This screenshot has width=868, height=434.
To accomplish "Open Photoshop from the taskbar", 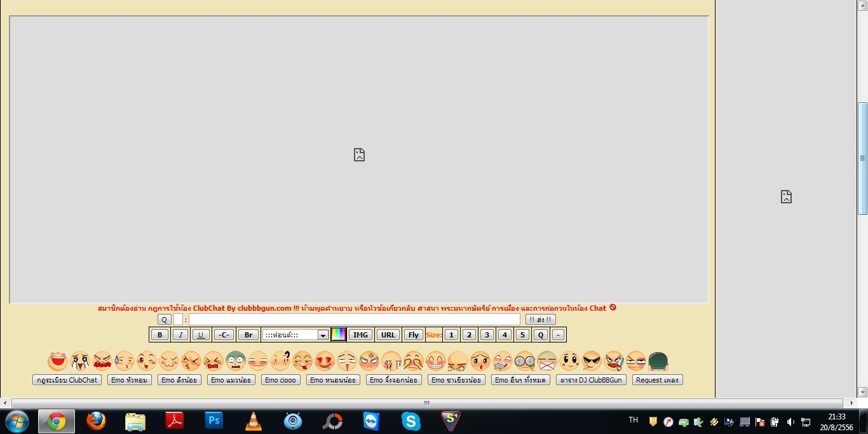I will (x=214, y=421).
